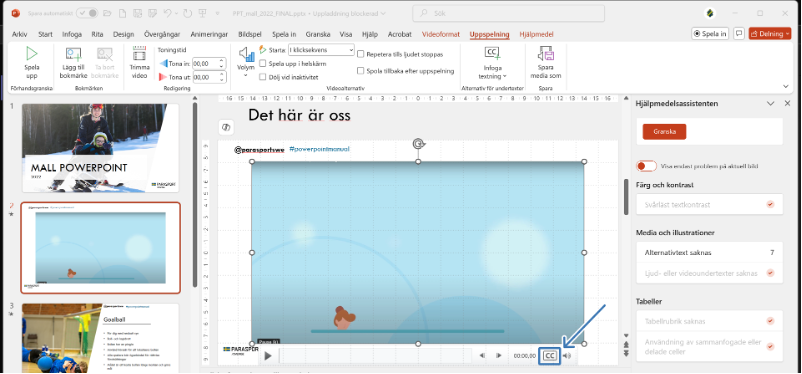
Task: Click the present-from-start icon in quick access
Action: [203, 13]
